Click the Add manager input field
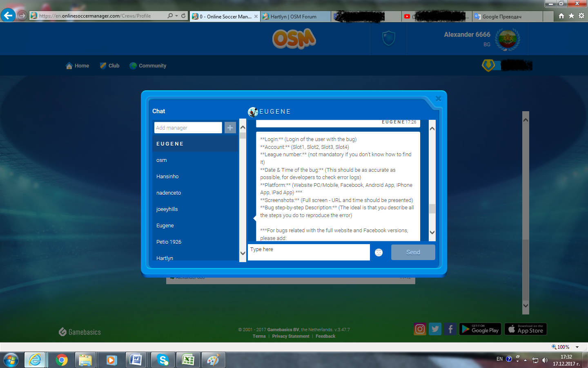This screenshot has width=588, height=368. coord(188,128)
